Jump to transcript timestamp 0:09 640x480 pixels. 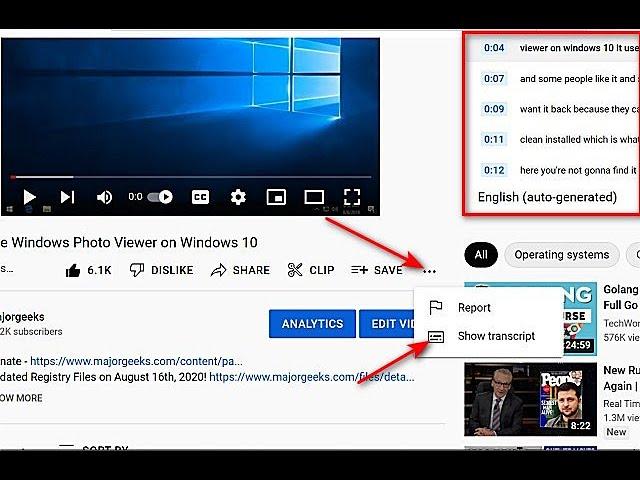[494, 109]
